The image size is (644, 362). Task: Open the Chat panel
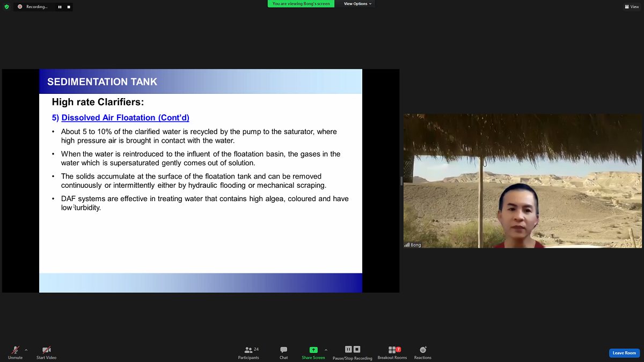(283, 352)
